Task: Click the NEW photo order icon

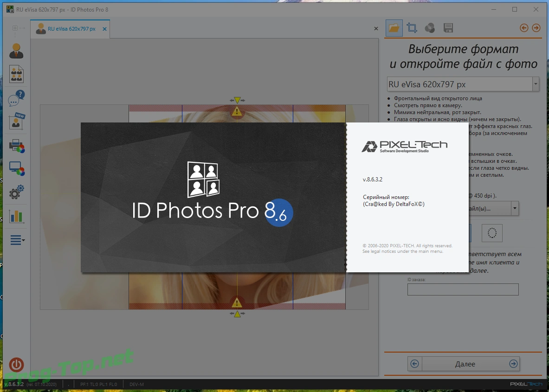Action: (17, 121)
